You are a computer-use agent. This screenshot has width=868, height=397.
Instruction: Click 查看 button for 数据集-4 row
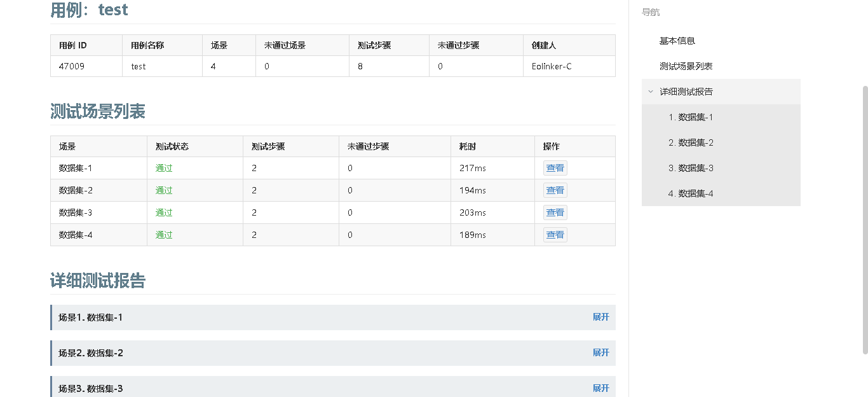(x=555, y=235)
